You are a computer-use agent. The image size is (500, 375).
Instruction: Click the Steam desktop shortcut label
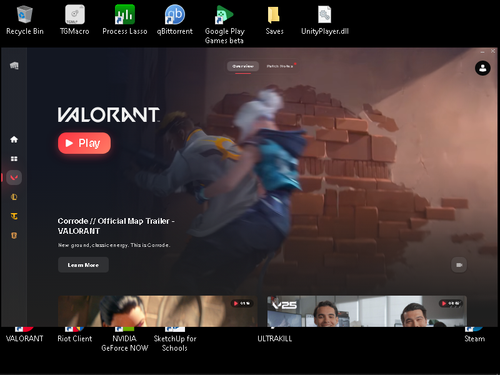point(475,338)
